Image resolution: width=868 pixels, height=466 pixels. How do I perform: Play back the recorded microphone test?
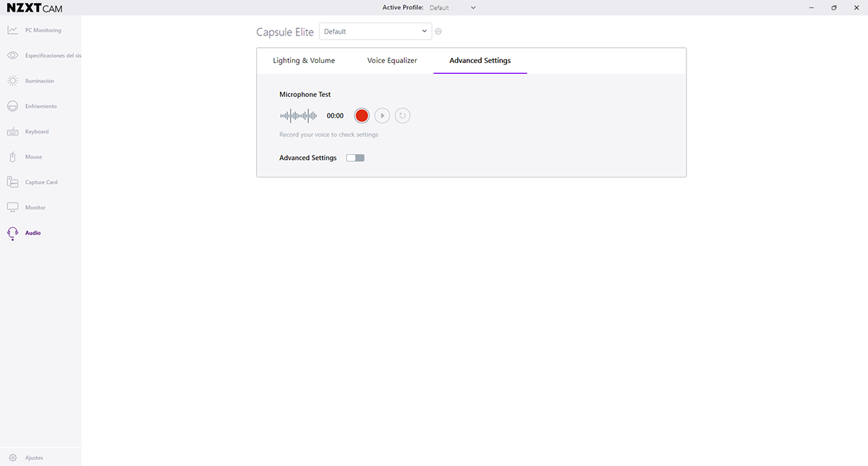[382, 116]
